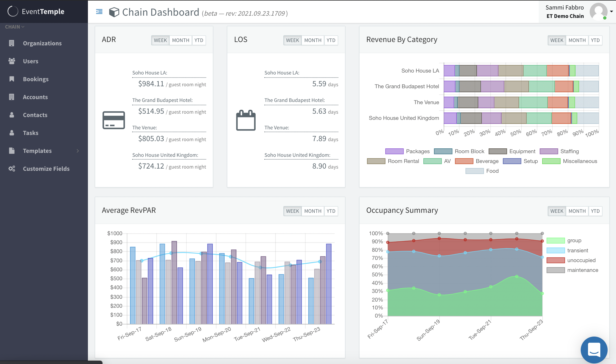Click the Templates document icon
This screenshot has width=616, height=364.
(11, 151)
